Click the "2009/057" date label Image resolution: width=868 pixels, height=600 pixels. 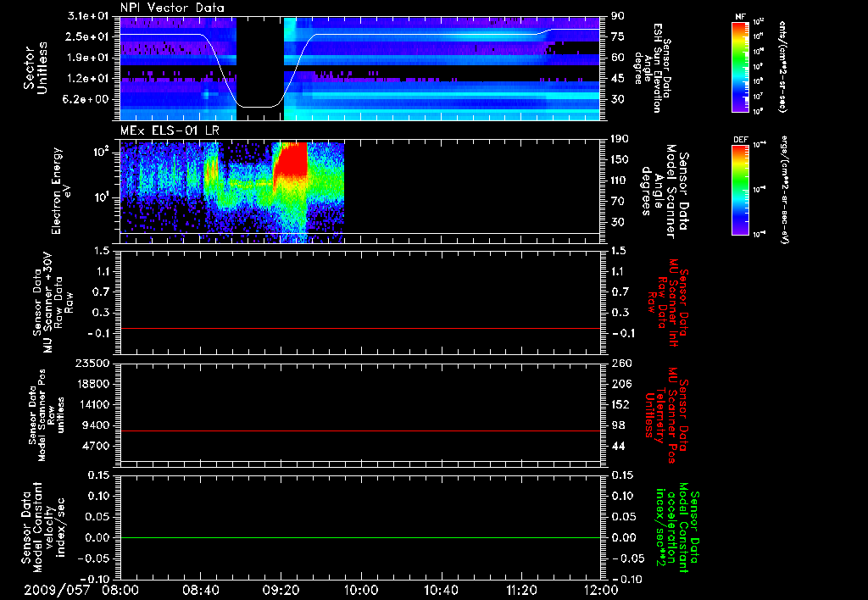pos(57,590)
